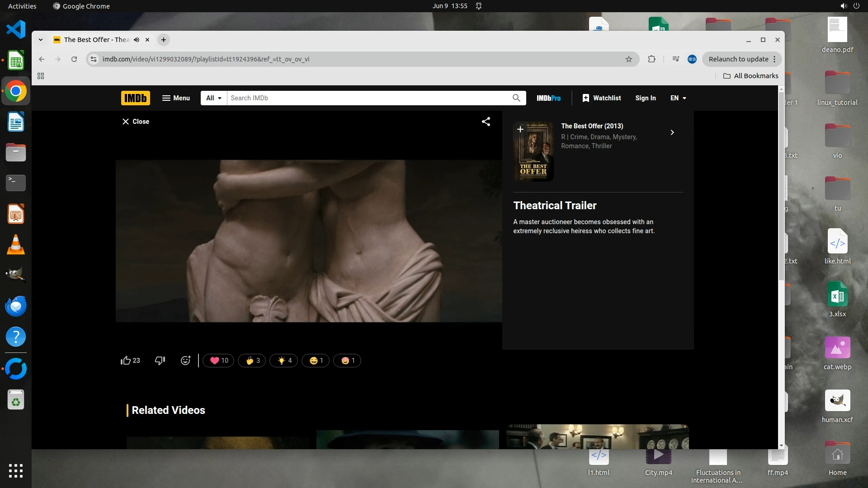Image resolution: width=868 pixels, height=488 pixels.
Task: Toggle the clapping hands reaction
Action: click(252, 361)
